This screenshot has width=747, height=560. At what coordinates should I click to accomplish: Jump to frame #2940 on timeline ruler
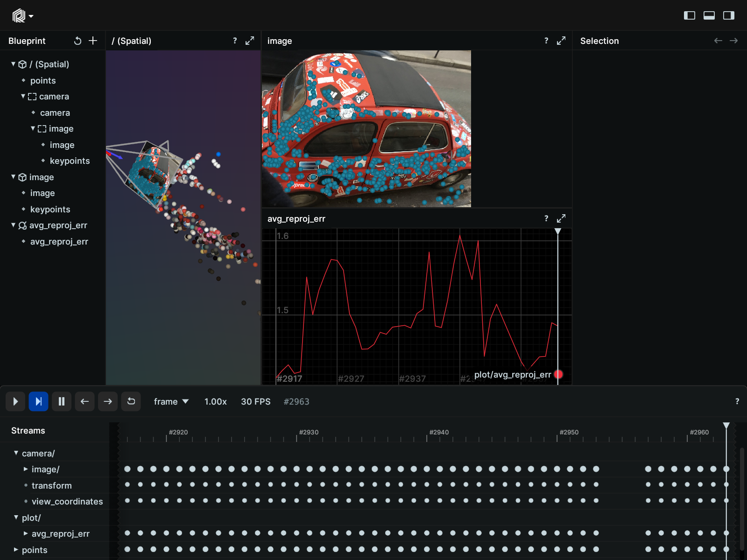439,432
